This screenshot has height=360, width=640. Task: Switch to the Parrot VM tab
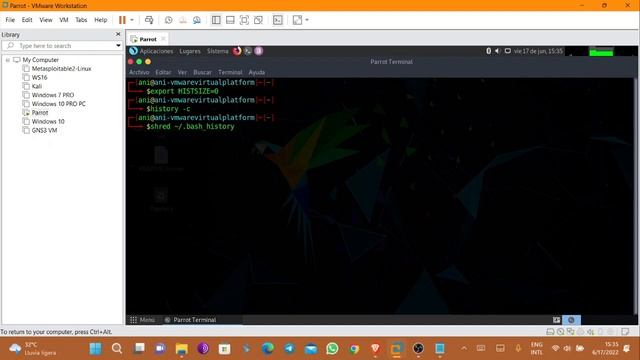point(147,39)
